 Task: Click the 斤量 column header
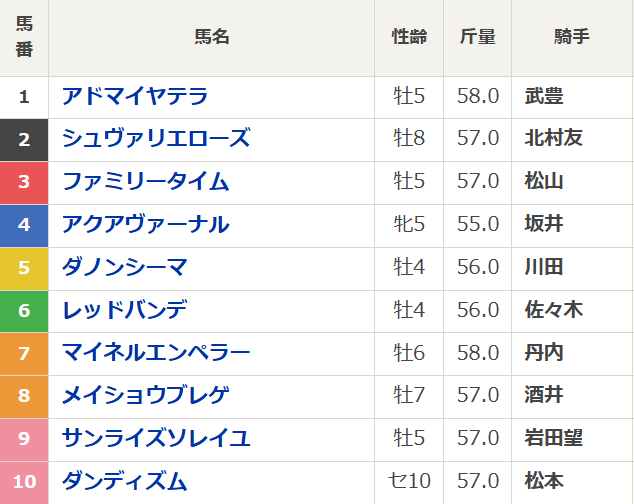pyautogui.click(x=478, y=37)
